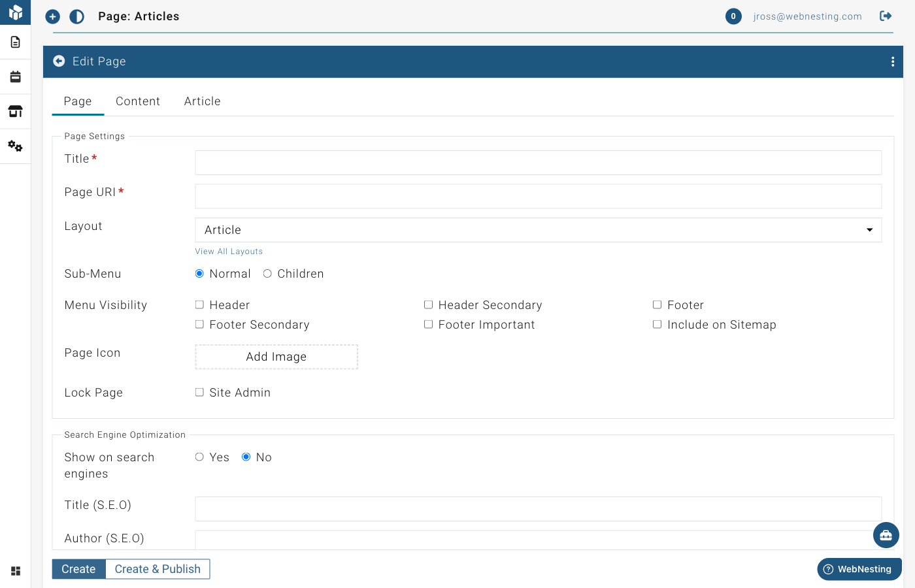Switch to the Article tab
This screenshot has width=915, height=588.
pos(202,101)
